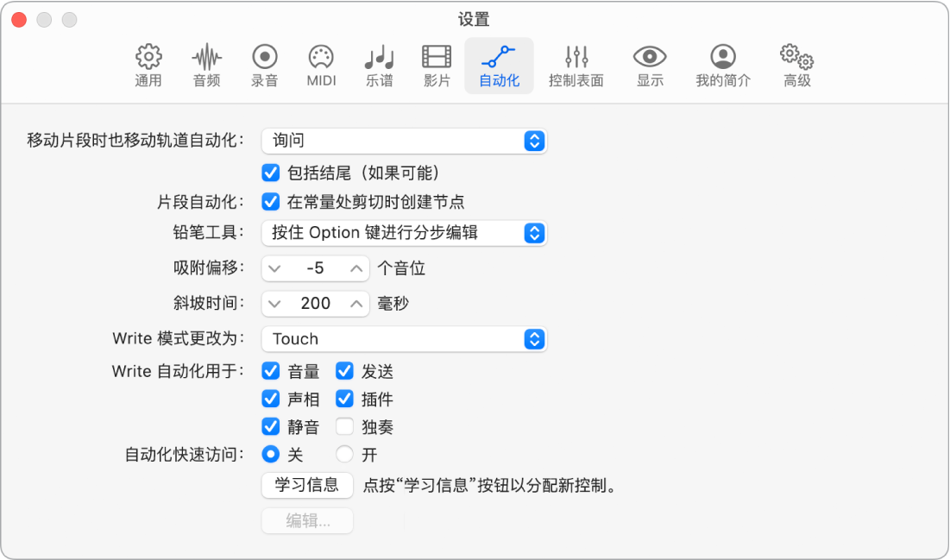The width and height of the screenshot is (950, 560).
Task: Increase 吸附偏移 with the up chevron
Action: 357,268
